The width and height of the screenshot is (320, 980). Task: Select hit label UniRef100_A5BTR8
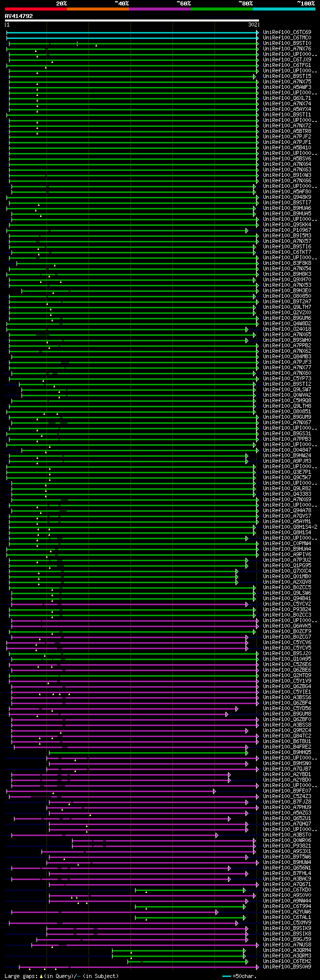(x=287, y=131)
